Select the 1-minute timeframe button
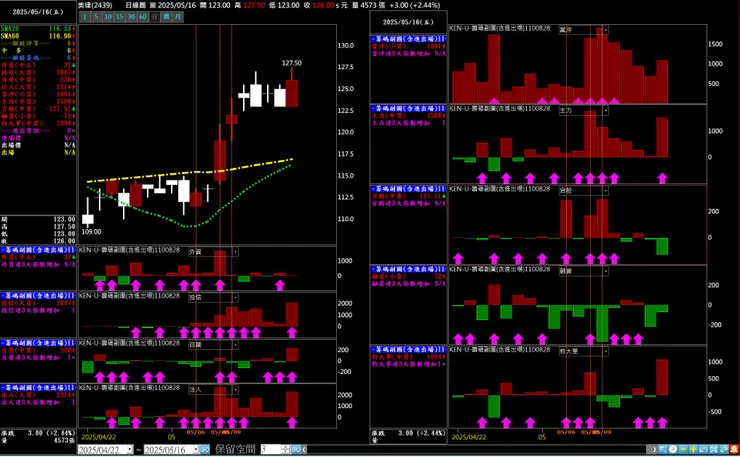 [84, 17]
